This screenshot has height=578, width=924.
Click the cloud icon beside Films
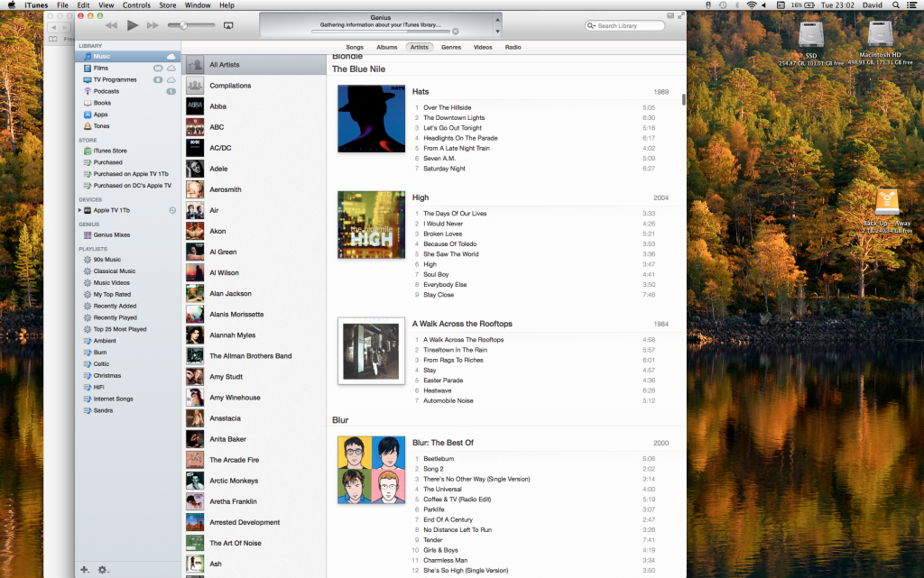point(171,69)
